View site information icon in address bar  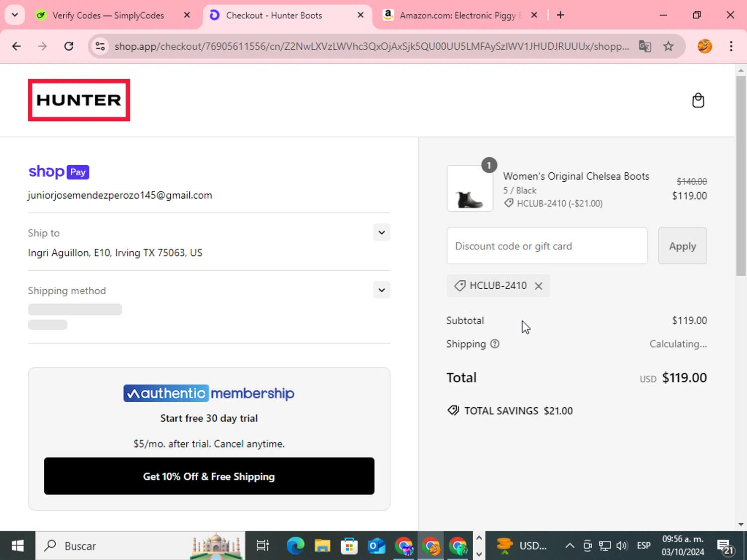point(100,46)
